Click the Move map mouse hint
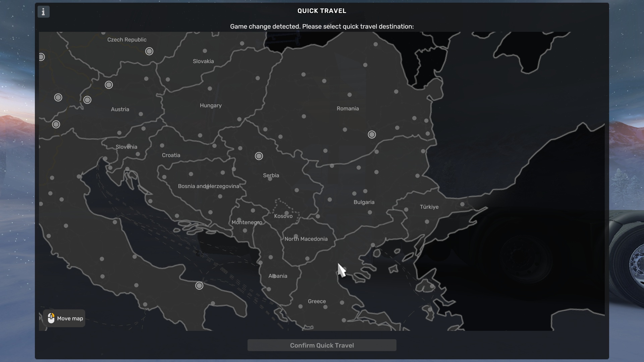The image size is (644, 362). (x=64, y=318)
